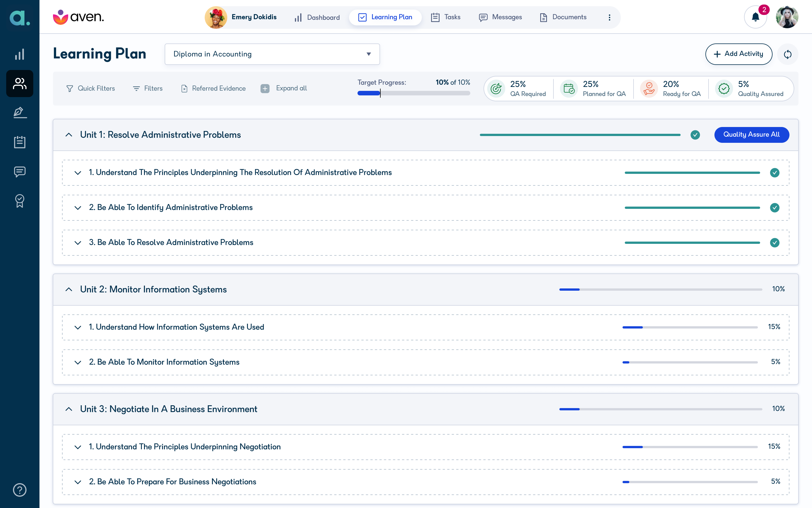Screen dimensions: 812x508
Task: Click Emery Dokidis learner avatar
Action: point(216,17)
